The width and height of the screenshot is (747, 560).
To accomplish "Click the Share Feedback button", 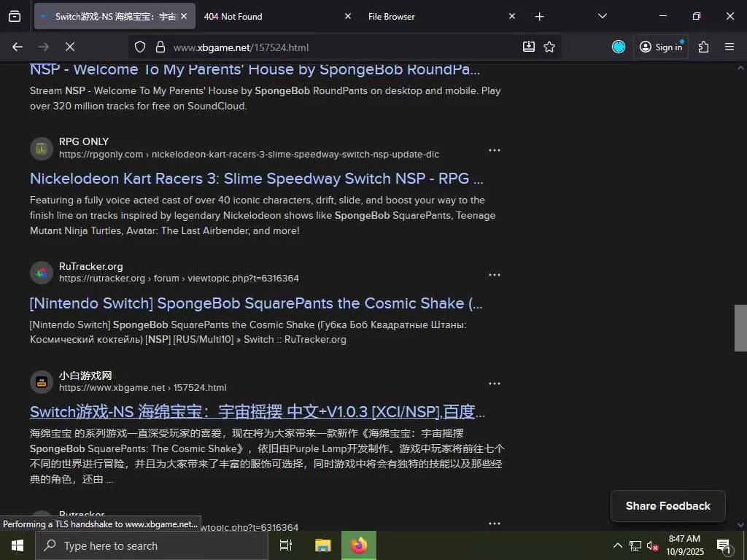I will pos(668,506).
